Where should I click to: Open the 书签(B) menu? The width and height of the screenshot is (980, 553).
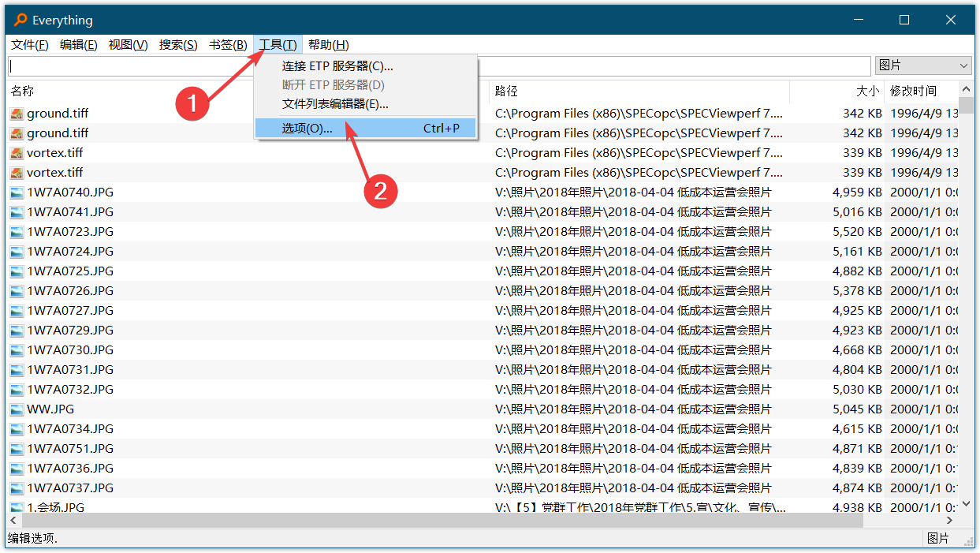click(x=228, y=45)
